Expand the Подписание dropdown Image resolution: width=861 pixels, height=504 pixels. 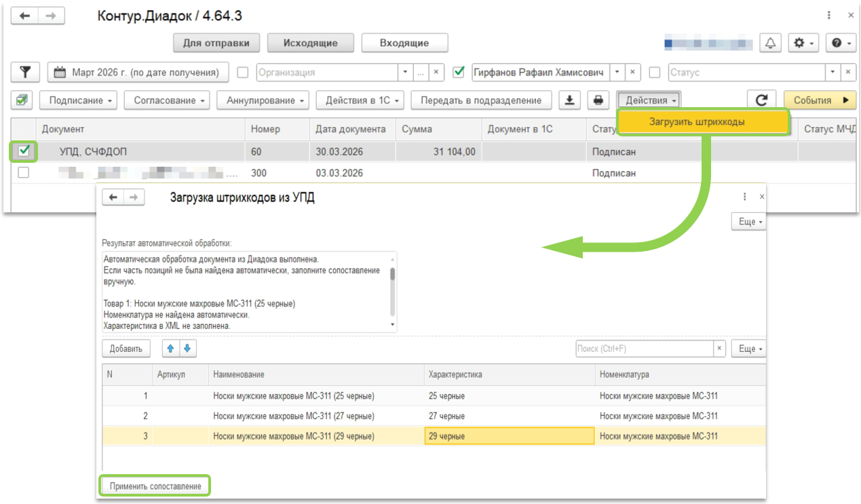(78, 100)
